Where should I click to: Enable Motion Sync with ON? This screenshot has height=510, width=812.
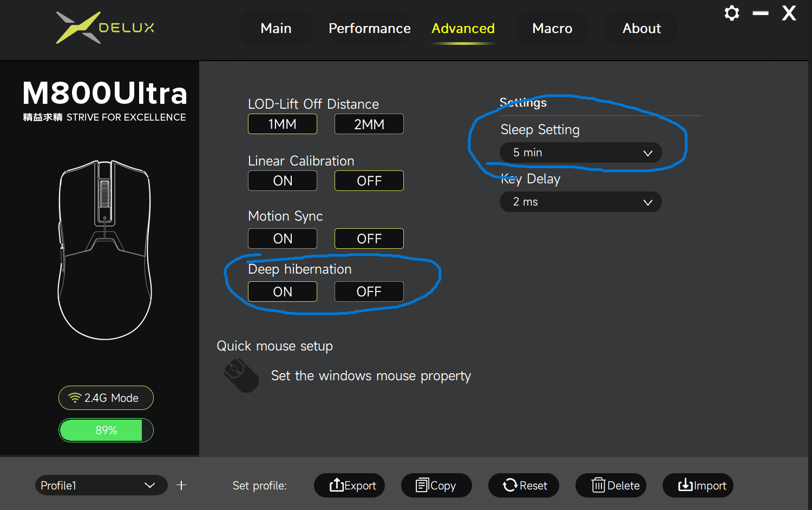(x=283, y=239)
